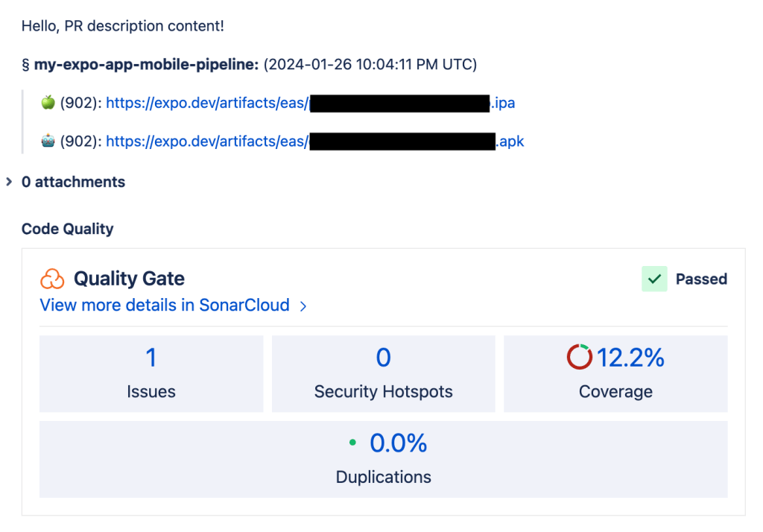This screenshot has width=763, height=532.
Task: Open View more details in SonarCloud
Action: pyautogui.click(x=165, y=305)
